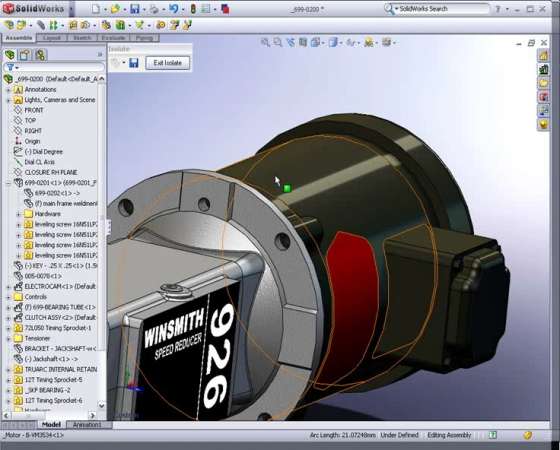Click the Zoom to Fit icon
Screen dimensions: 560x450
click(x=265, y=42)
